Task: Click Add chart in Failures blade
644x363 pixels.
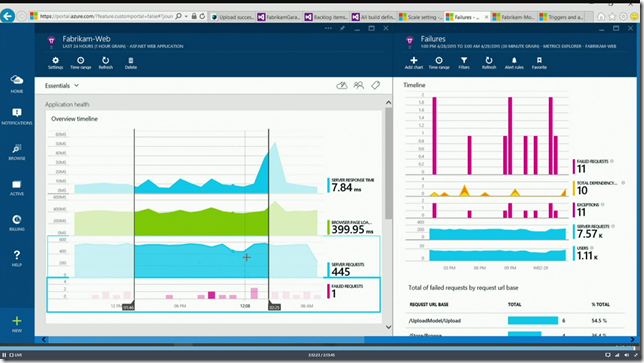Action: (414, 63)
